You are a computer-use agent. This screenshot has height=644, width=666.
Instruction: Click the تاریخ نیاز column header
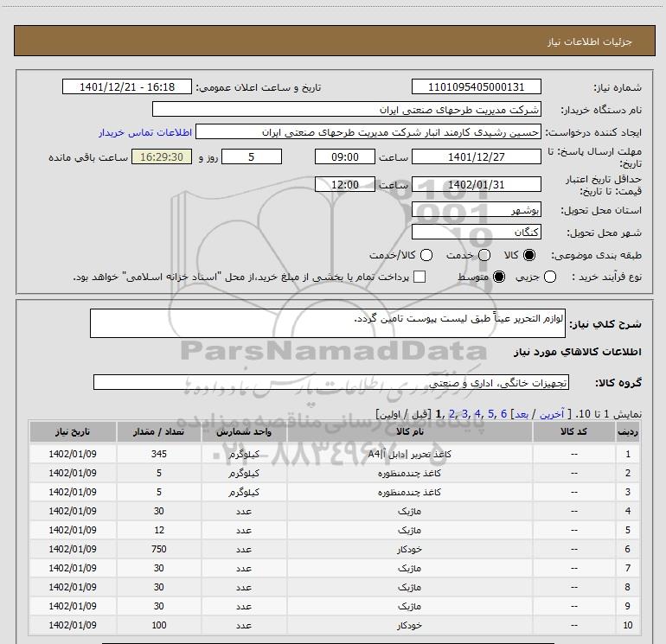tap(73, 431)
